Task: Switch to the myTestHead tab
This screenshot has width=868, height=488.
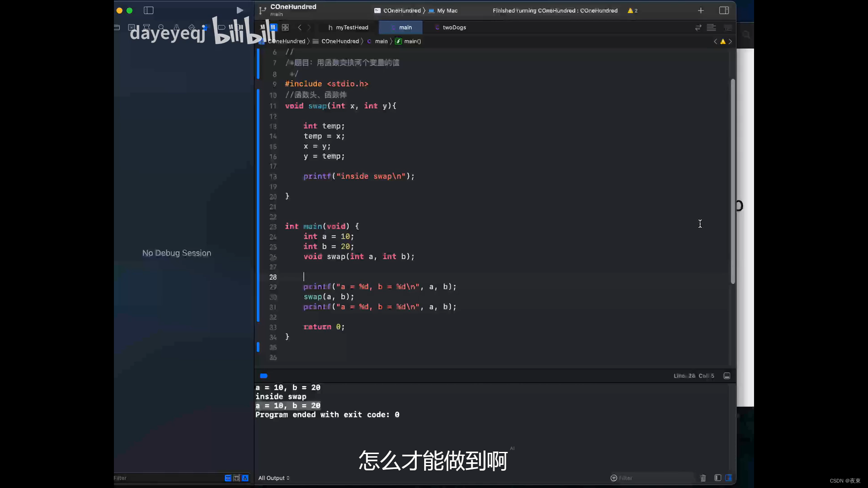Action: (352, 27)
